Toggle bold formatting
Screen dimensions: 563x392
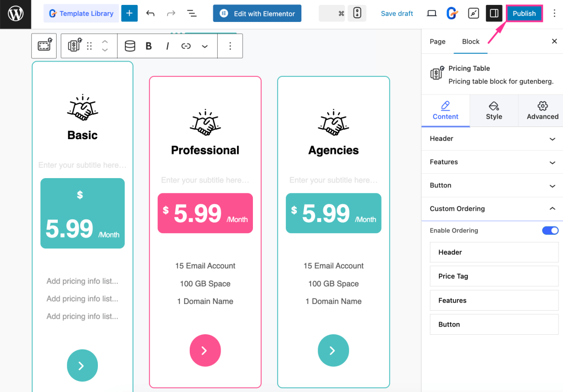(x=148, y=46)
